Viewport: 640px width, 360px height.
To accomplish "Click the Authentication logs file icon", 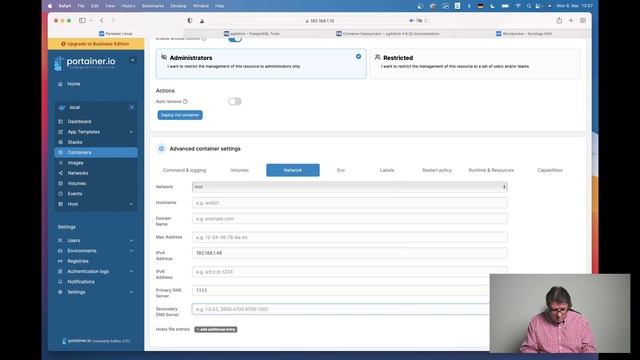I will coord(60,271).
